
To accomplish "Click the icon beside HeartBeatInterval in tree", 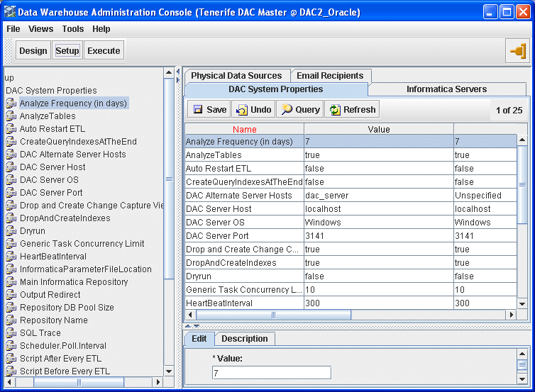I will [11, 257].
